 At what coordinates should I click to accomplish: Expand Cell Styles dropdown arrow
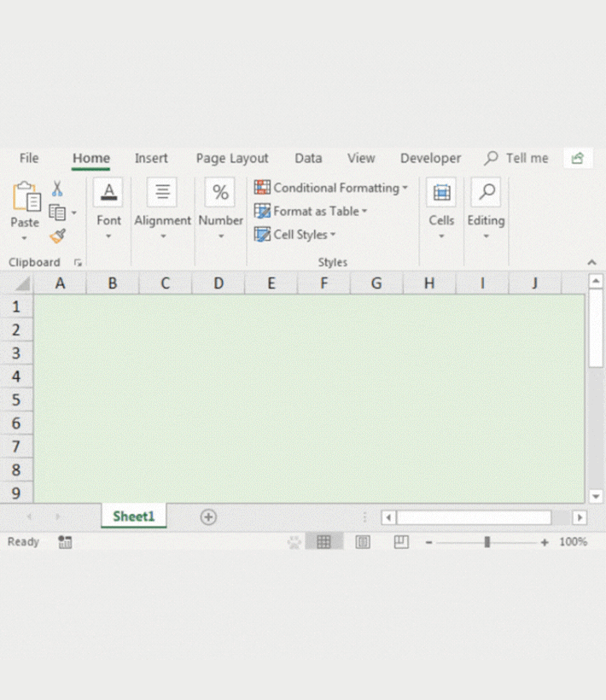click(333, 235)
